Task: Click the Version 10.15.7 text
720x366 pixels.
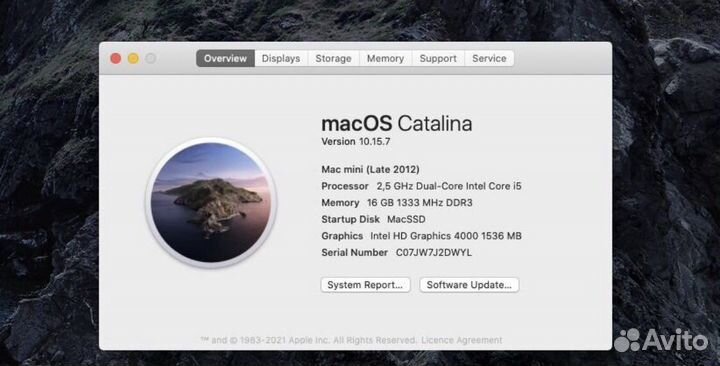Action: tap(355, 141)
